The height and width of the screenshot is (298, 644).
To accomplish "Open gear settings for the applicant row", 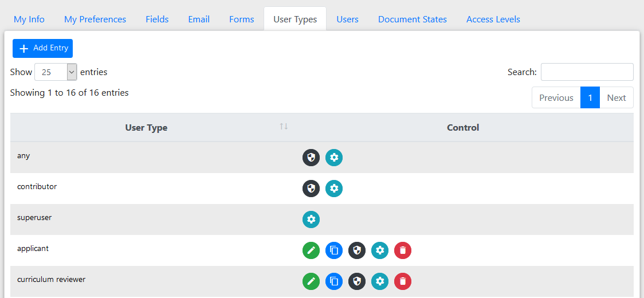I will [x=380, y=250].
